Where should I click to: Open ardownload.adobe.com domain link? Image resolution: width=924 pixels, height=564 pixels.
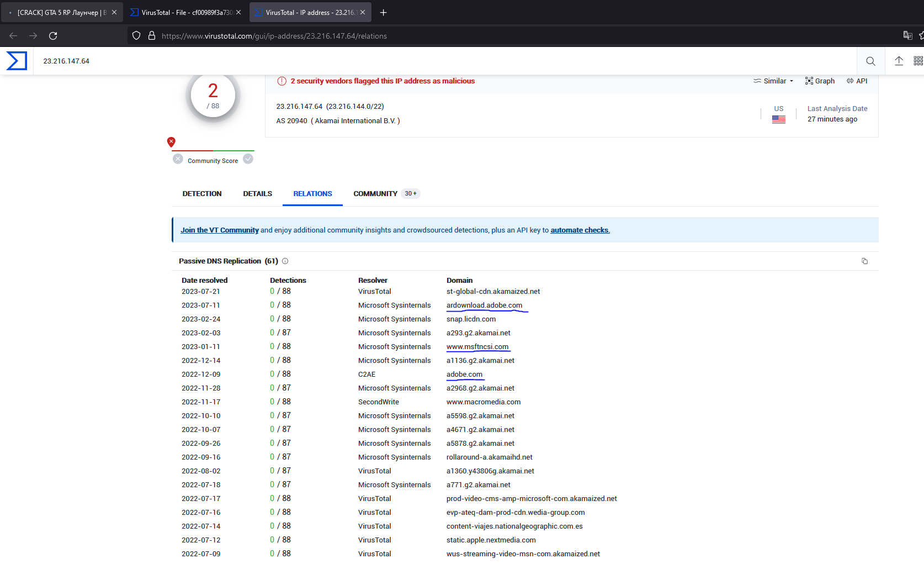(484, 305)
